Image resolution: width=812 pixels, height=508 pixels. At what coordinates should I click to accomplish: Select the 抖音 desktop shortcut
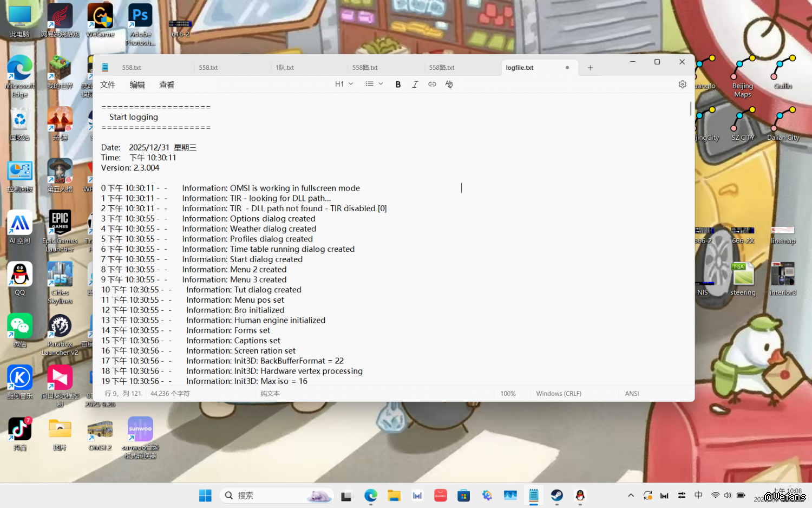click(x=20, y=434)
